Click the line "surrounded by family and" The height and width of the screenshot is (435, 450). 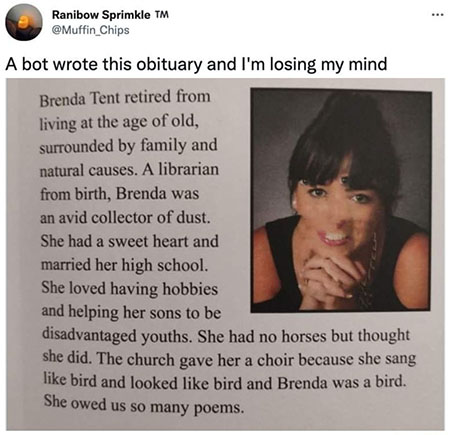(128, 146)
